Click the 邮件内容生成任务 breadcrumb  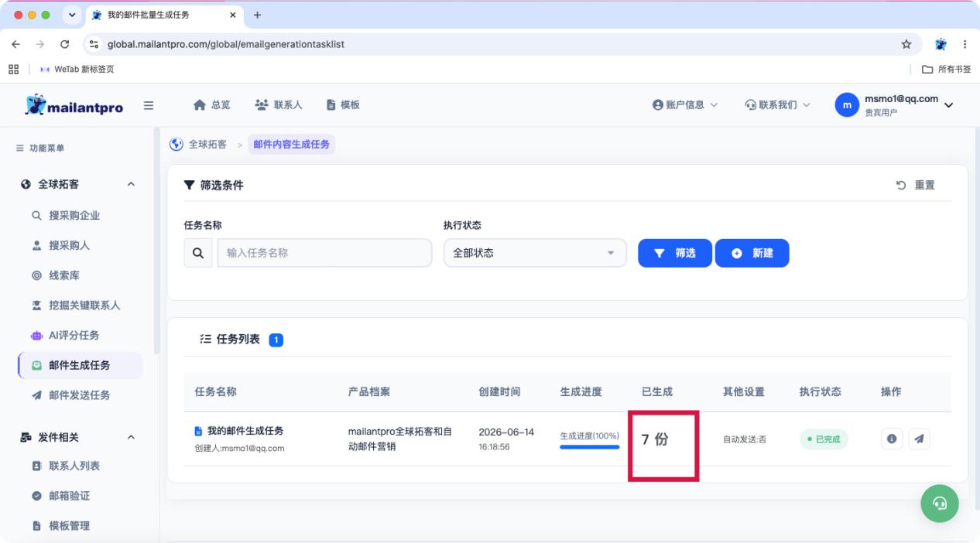pyautogui.click(x=292, y=145)
